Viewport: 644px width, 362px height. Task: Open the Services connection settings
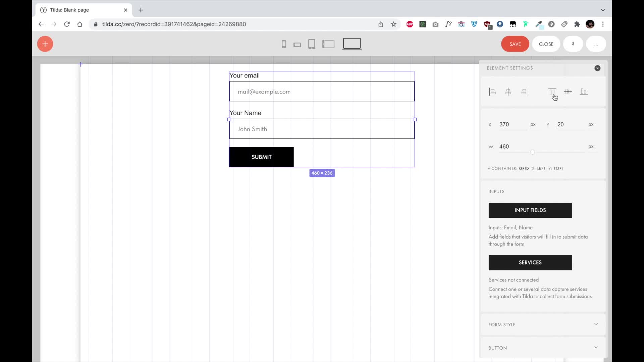(530, 262)
